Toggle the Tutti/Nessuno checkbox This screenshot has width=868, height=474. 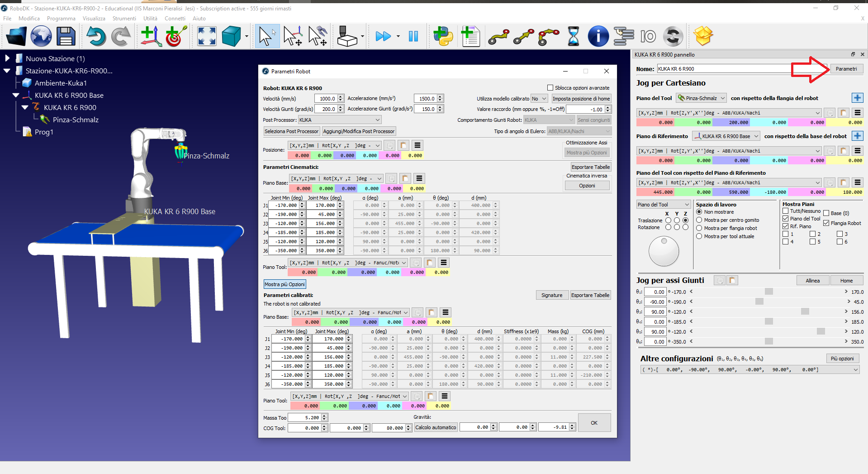(x=786, y=211)
